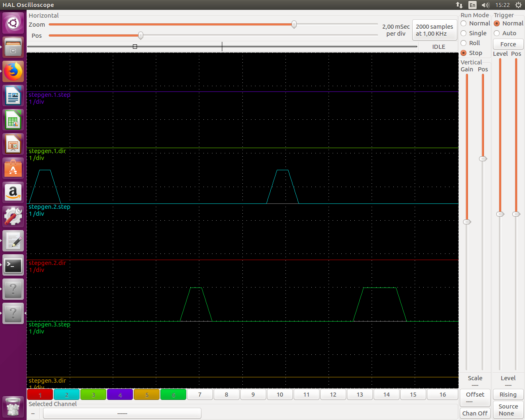Image resolution: width=525 pixels, height=420 pixels.
Task: Click the stepgen.3.step trace label
Action: click(x=49, y=324)
